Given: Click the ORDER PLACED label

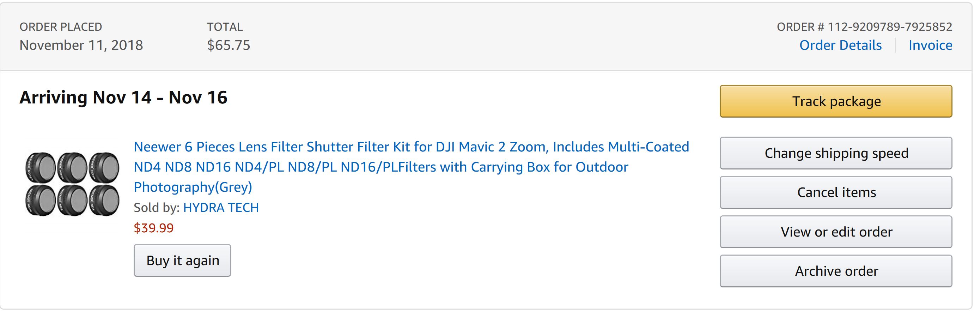Looking at the screenshot, I should (61, 26).
